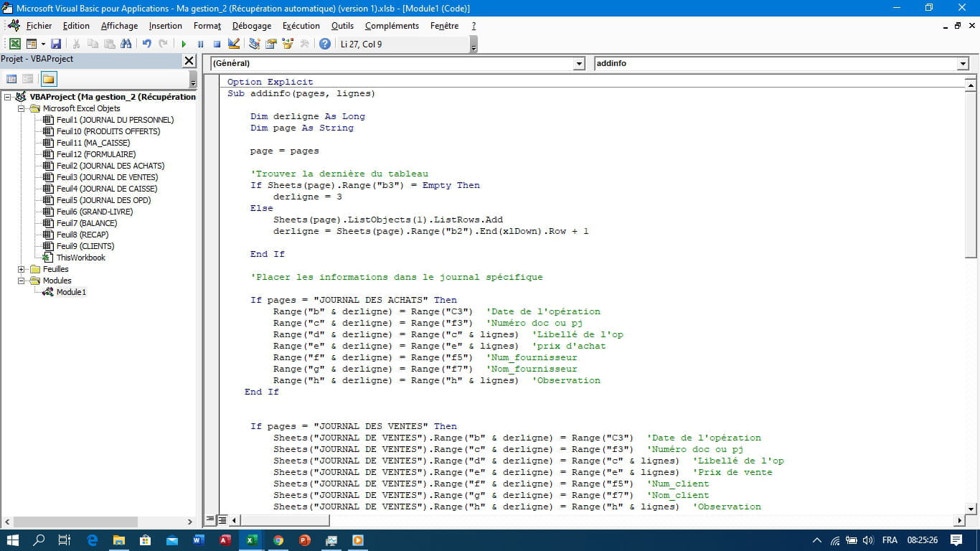Screen dimensions: 980x551
Task: Select Feuil1 (JOURNAL DU PERSONNEL) sheet
Action: [115, 120]
